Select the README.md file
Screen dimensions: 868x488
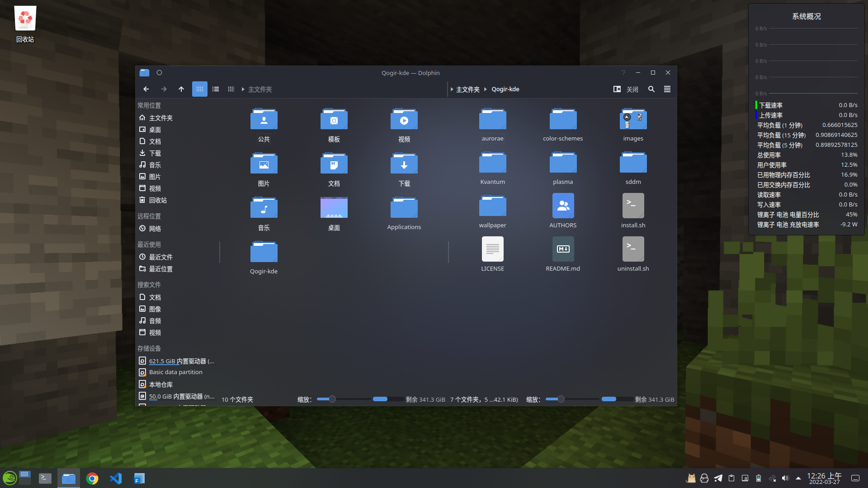coord(563,249)
